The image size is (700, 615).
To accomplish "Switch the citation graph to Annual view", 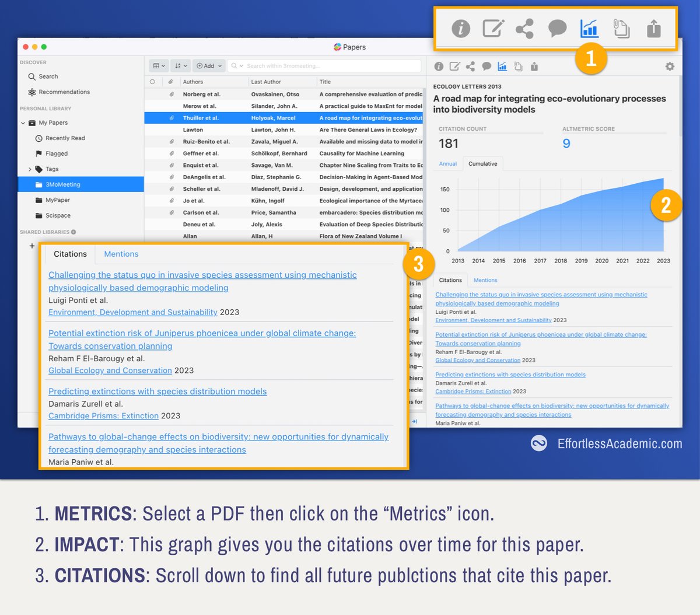I will (447, 164).
